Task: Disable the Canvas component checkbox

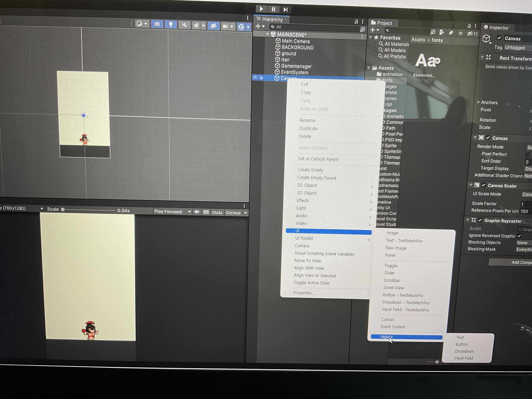Action: point(488,138)
